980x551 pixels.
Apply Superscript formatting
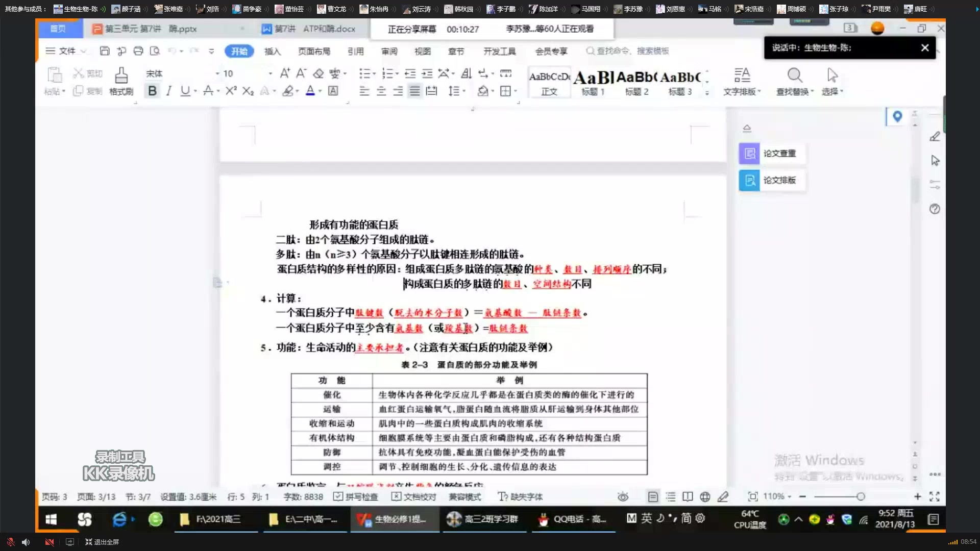coord(231,91)
